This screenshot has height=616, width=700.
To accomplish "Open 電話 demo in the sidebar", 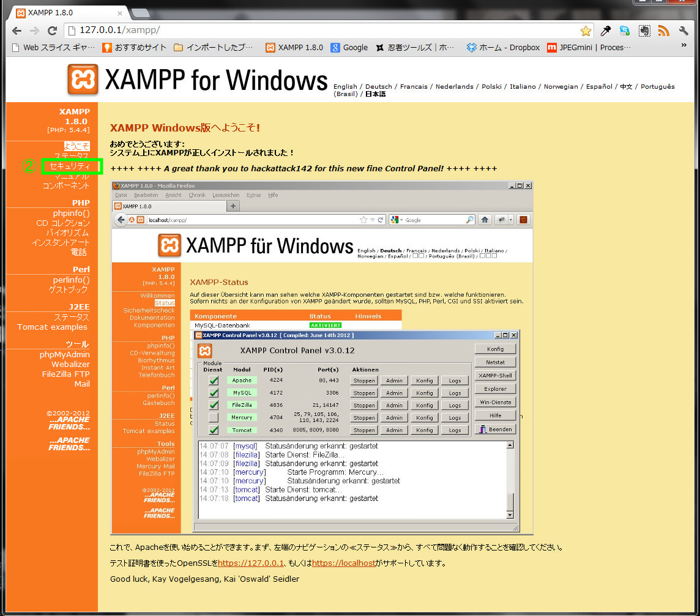I will coord(78,253).
